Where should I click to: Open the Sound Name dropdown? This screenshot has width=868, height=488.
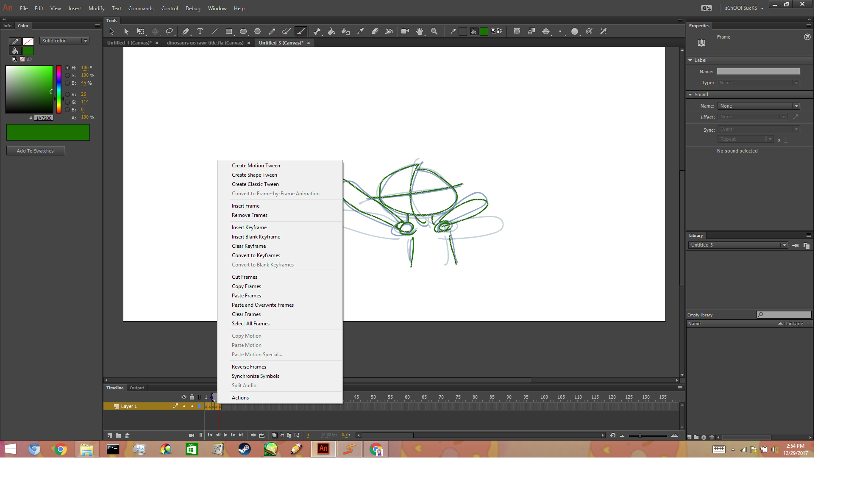pos(758,105)
